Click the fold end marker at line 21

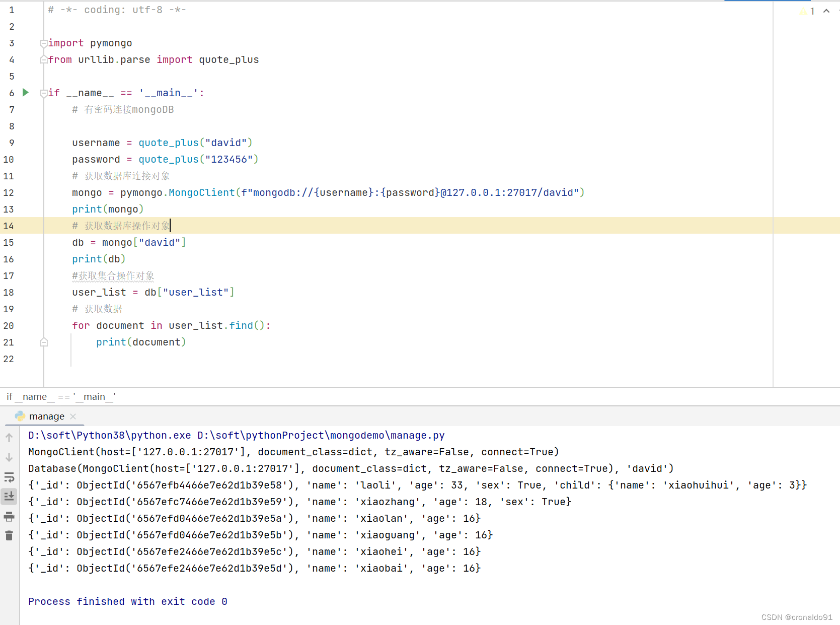click(x=44, y=342)
